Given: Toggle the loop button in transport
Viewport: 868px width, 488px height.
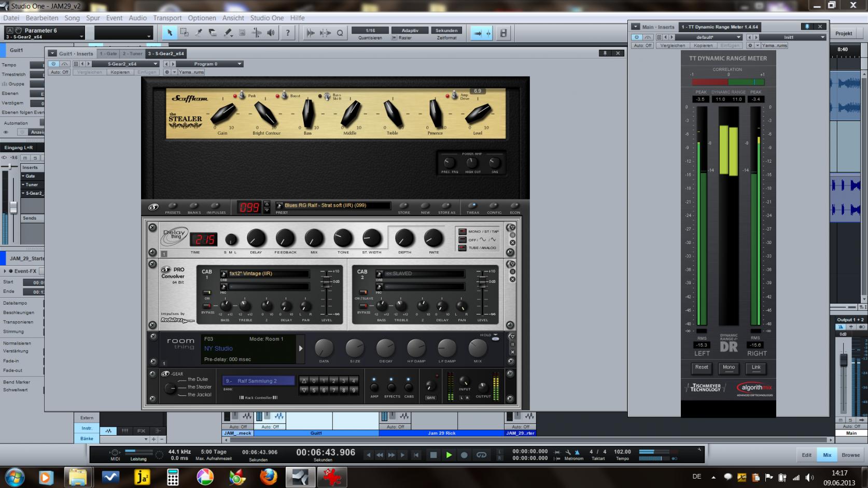Looking at the screenshot, I should tap(482, 455).
